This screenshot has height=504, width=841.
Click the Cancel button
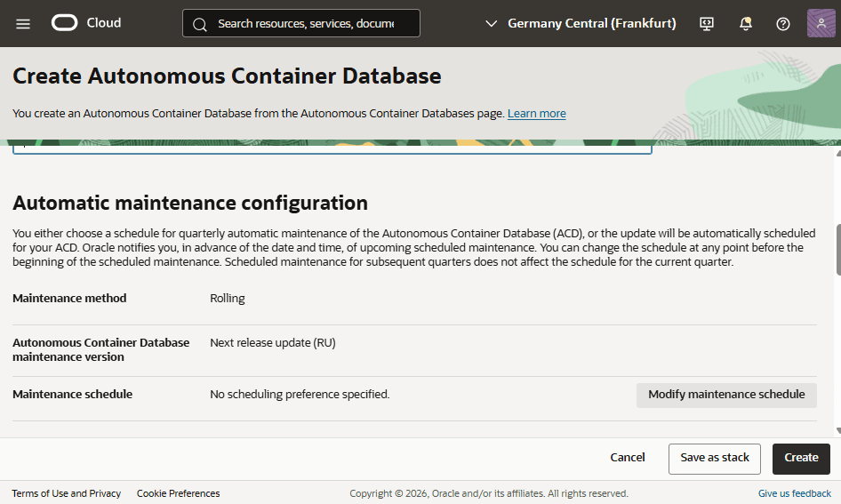point(628,458)
